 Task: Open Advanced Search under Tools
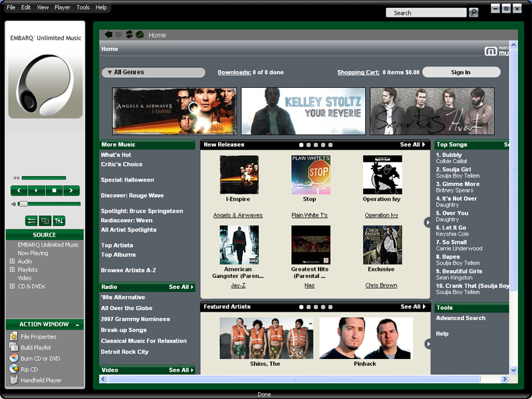(460, 319)
